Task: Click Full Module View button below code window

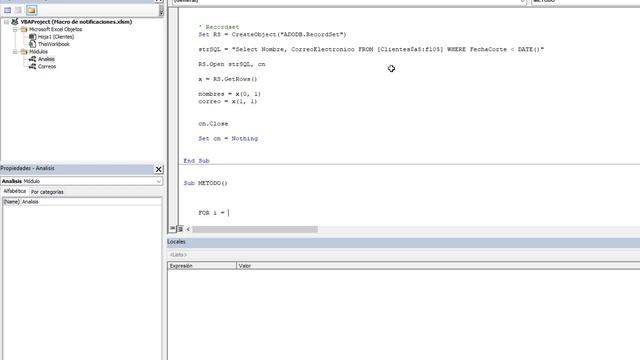Action: click(x=180, y=229)
